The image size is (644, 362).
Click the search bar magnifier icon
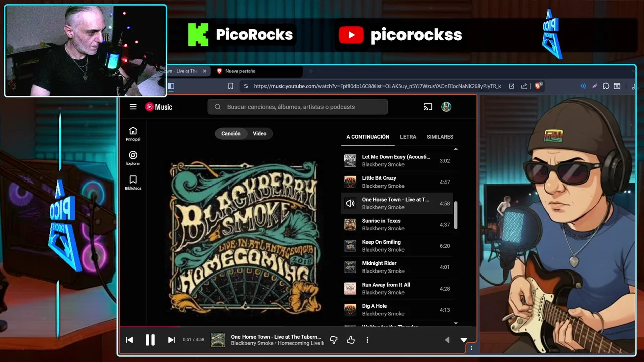point(218,107)
